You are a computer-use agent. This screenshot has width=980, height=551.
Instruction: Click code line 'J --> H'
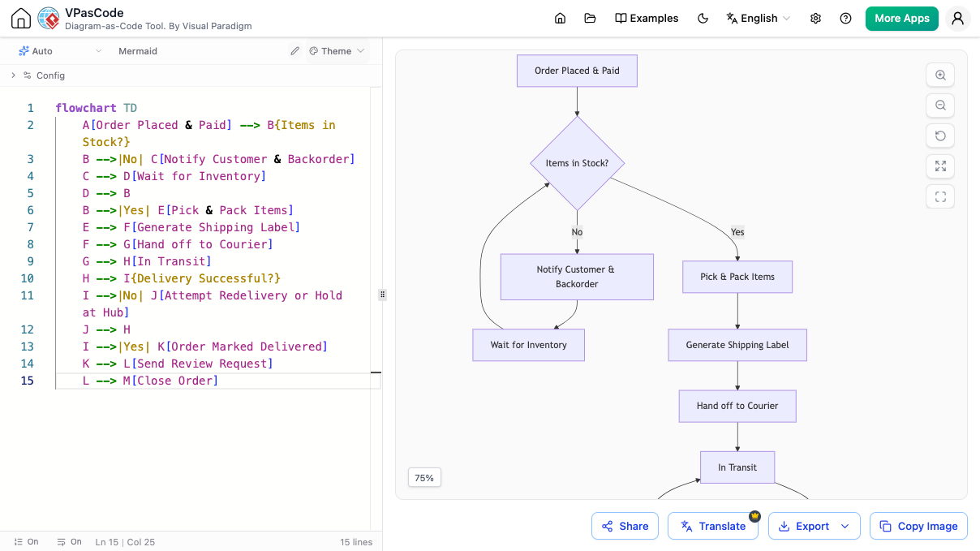(x=106, y=329)
